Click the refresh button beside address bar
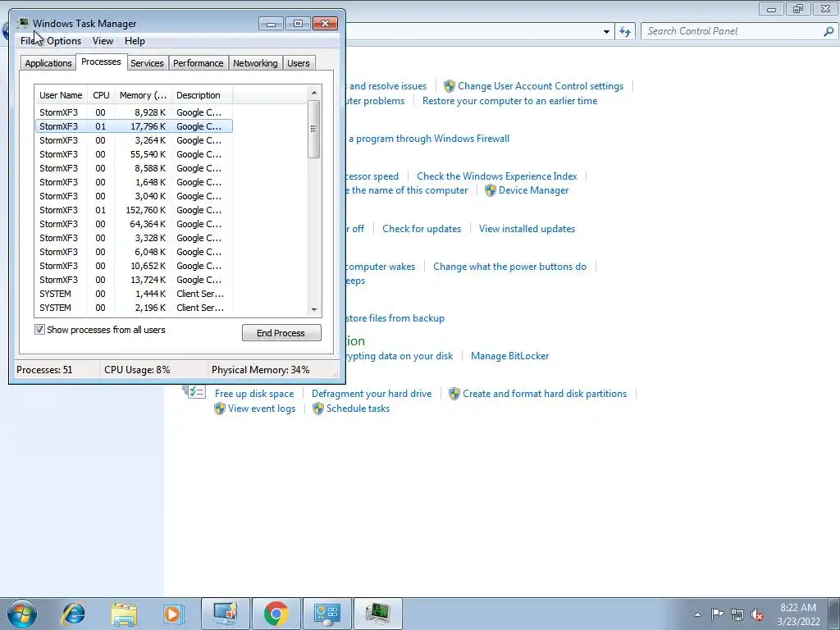This screenshot has height=630, width=840. click(625, 31)
